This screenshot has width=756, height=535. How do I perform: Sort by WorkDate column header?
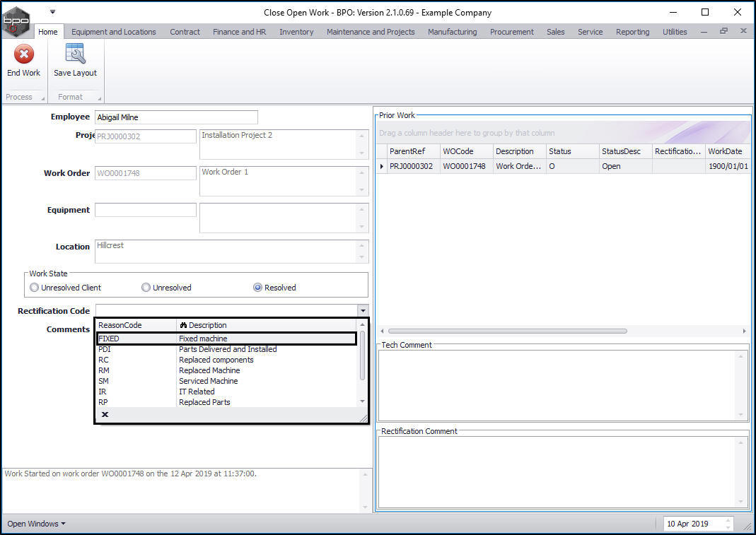(x=727, y=151)
